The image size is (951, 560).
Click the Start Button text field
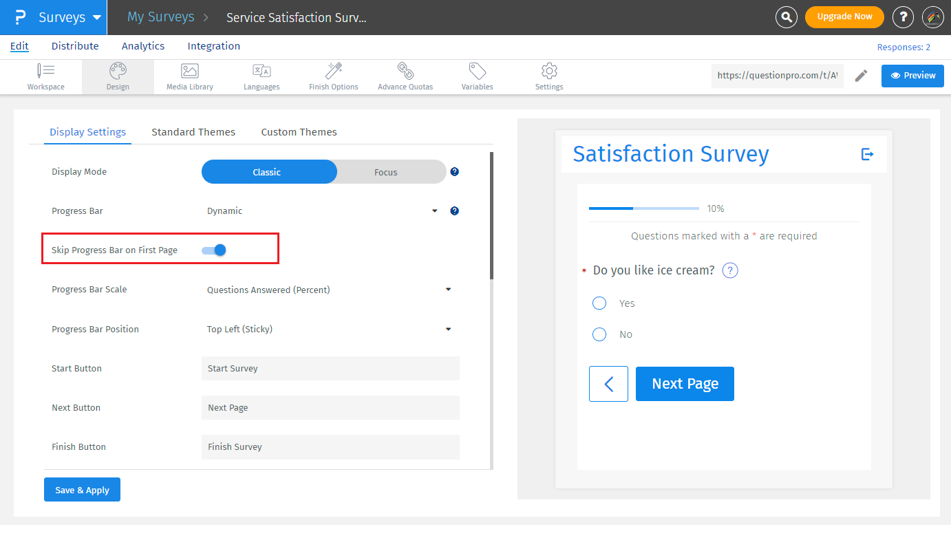(330, 369)
